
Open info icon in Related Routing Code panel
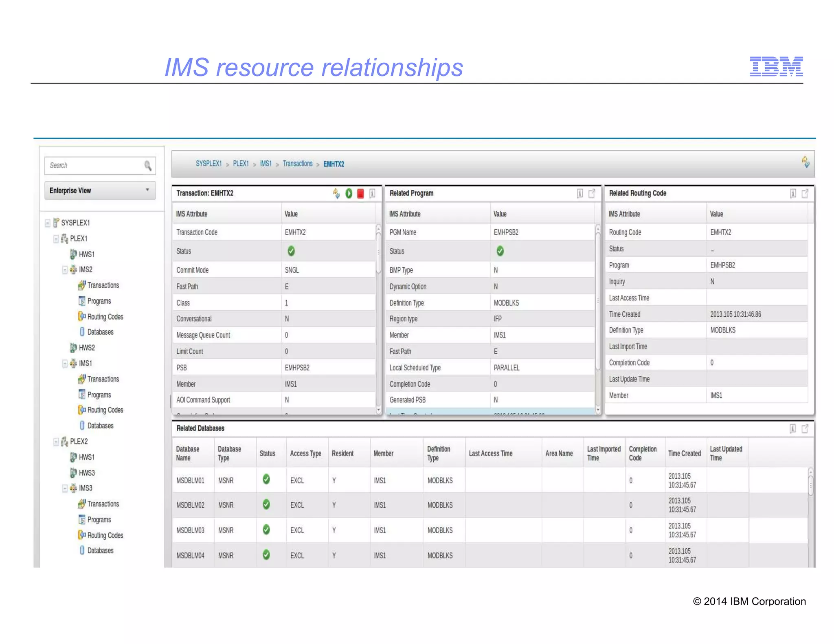click(793, 193)
